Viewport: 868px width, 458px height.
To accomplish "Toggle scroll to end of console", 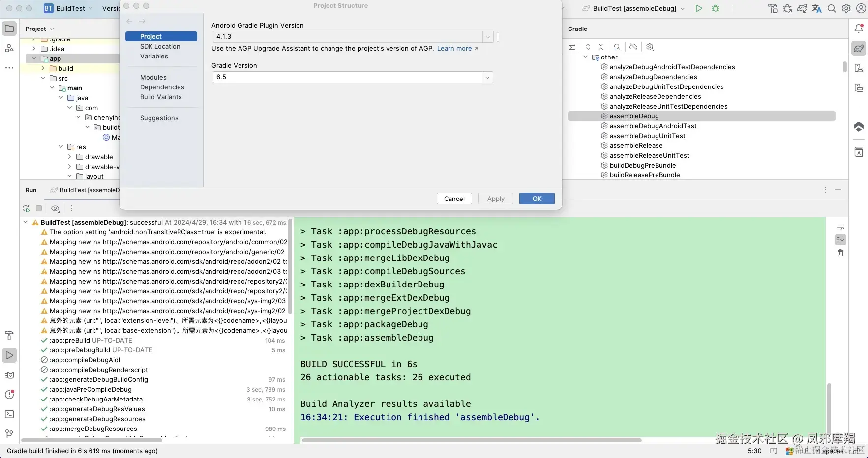I will (840, 240).
